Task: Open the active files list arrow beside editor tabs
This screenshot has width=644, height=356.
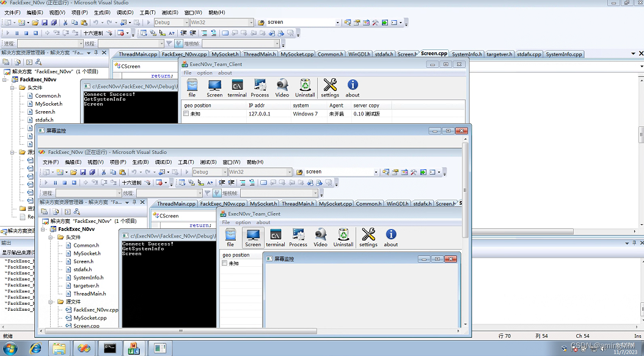Action: (x=634, y=54)
